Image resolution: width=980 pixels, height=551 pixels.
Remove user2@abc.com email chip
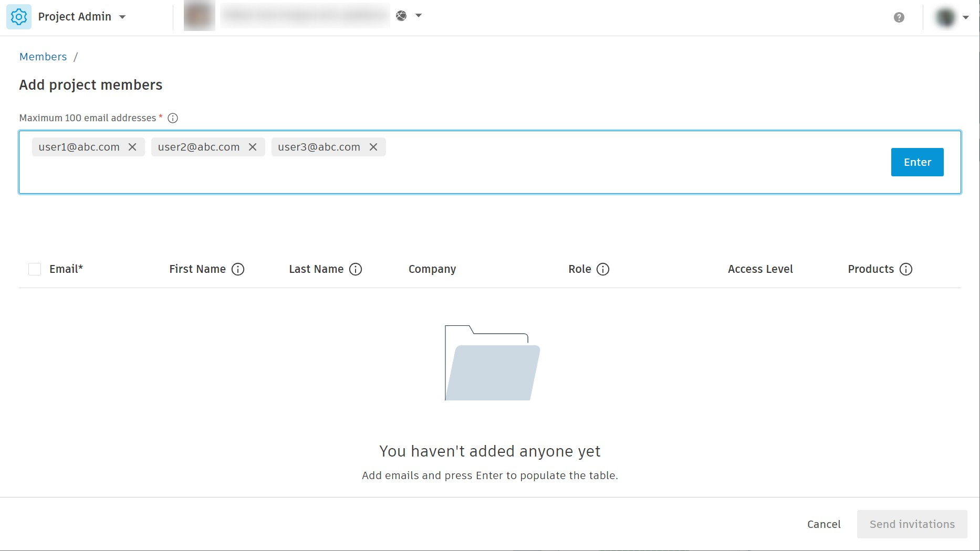253,147
